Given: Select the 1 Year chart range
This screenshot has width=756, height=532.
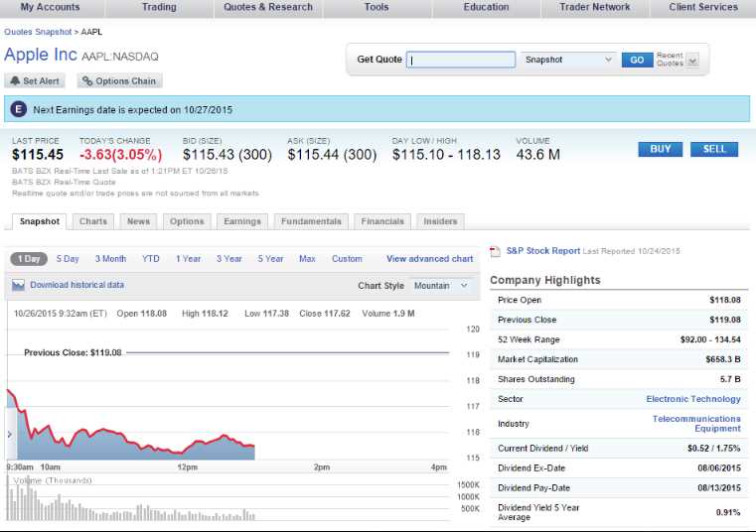Looking at the screenshot, I should (188, 259).
